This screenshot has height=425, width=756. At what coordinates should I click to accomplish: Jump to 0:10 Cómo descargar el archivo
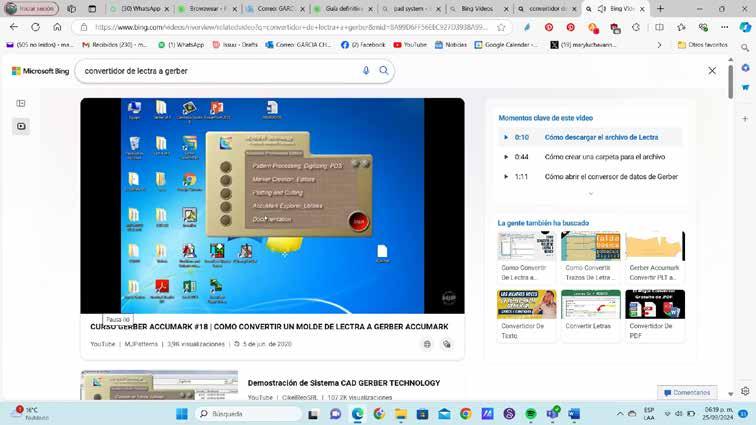(590, 137)
